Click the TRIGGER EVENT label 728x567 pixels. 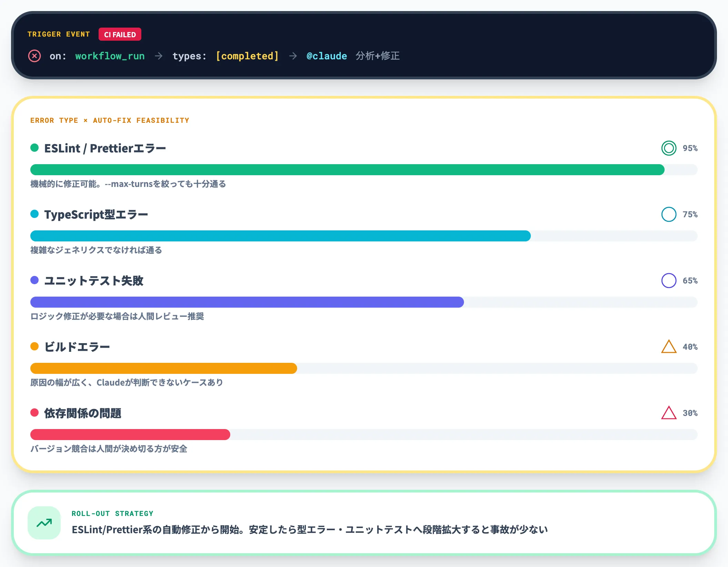point(59,34)
